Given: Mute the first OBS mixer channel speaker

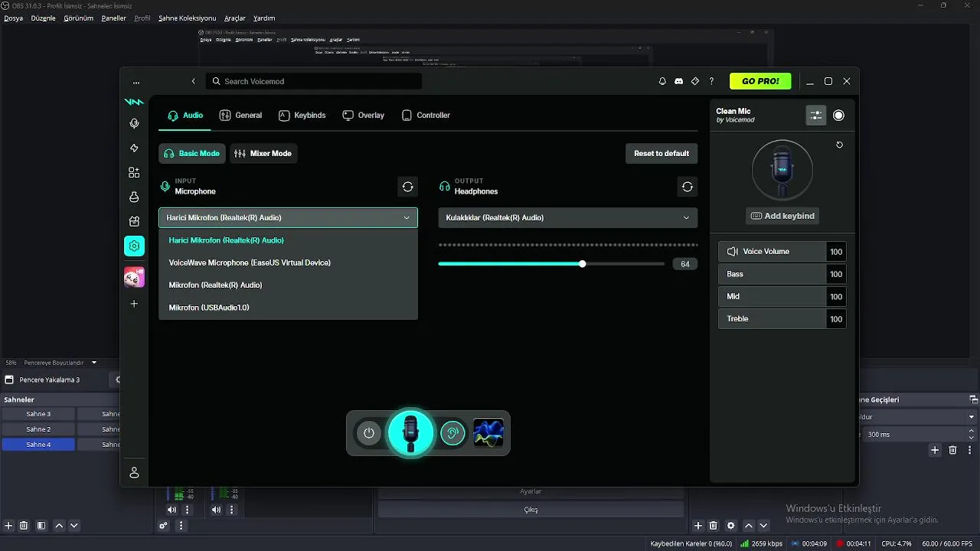Looking at the screenshot, I should pyautogui.click(x=171, y=510).
